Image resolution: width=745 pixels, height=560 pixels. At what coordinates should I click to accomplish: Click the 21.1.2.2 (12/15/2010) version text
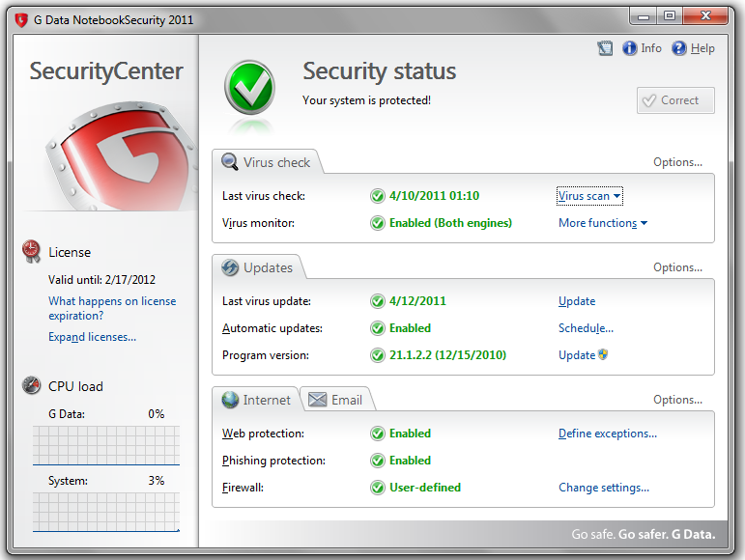447,355
